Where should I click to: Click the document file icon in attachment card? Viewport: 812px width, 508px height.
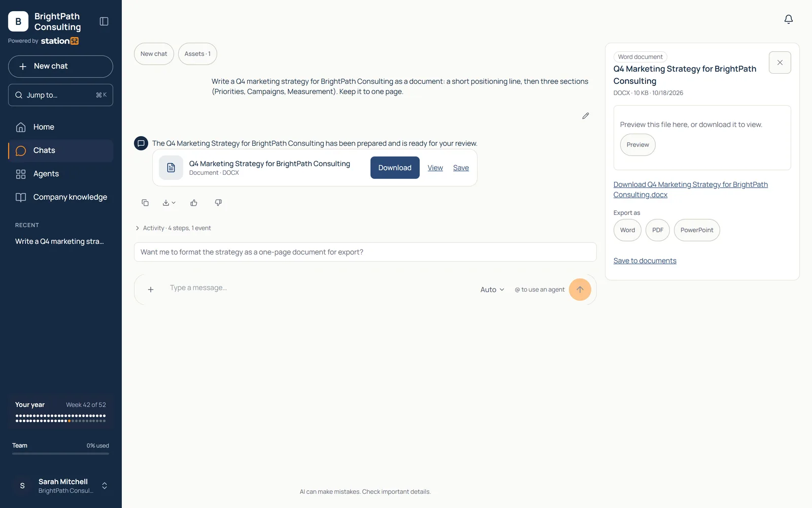171,168
